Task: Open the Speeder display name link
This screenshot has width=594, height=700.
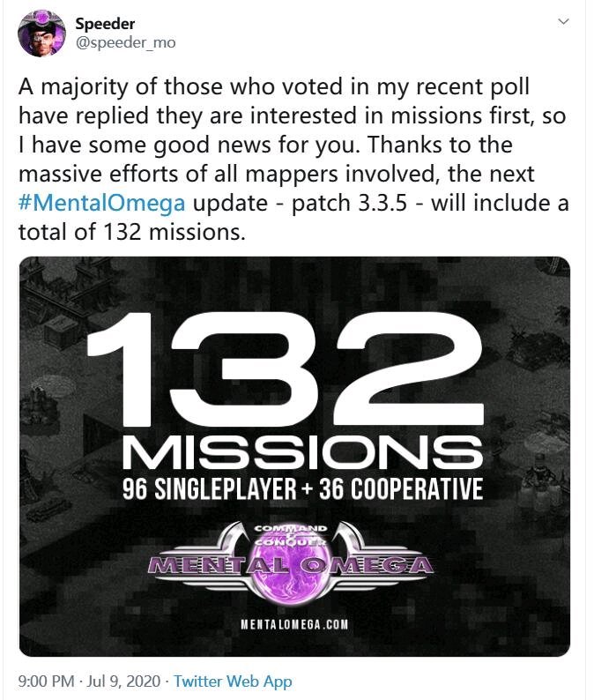Action: [x=105, y=24]
